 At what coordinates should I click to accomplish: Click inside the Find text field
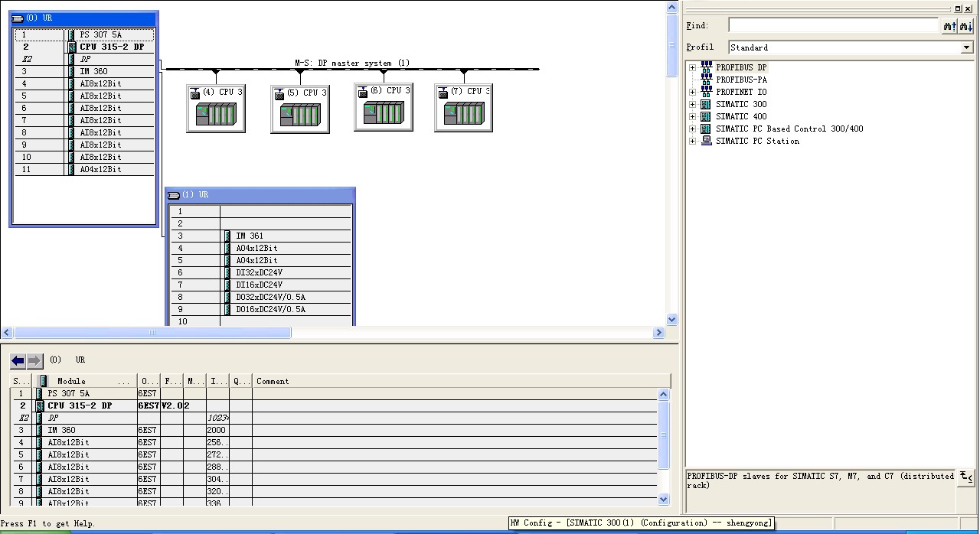pos(834,26)
